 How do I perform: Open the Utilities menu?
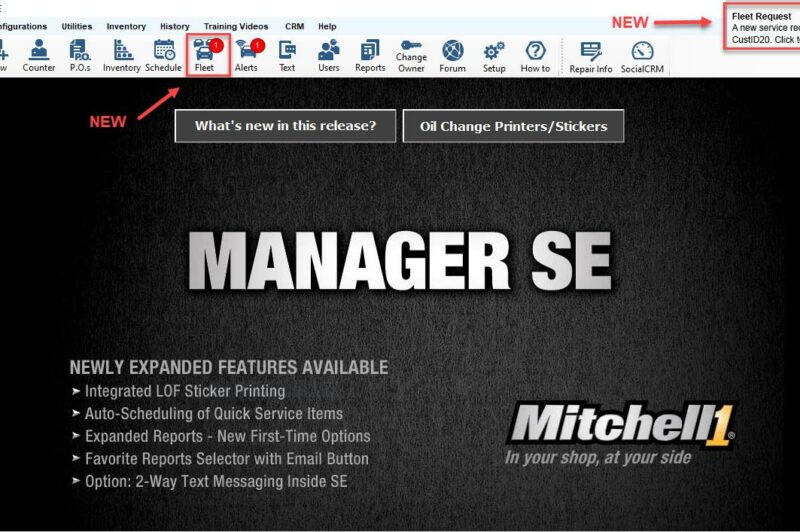coord(77,27)
